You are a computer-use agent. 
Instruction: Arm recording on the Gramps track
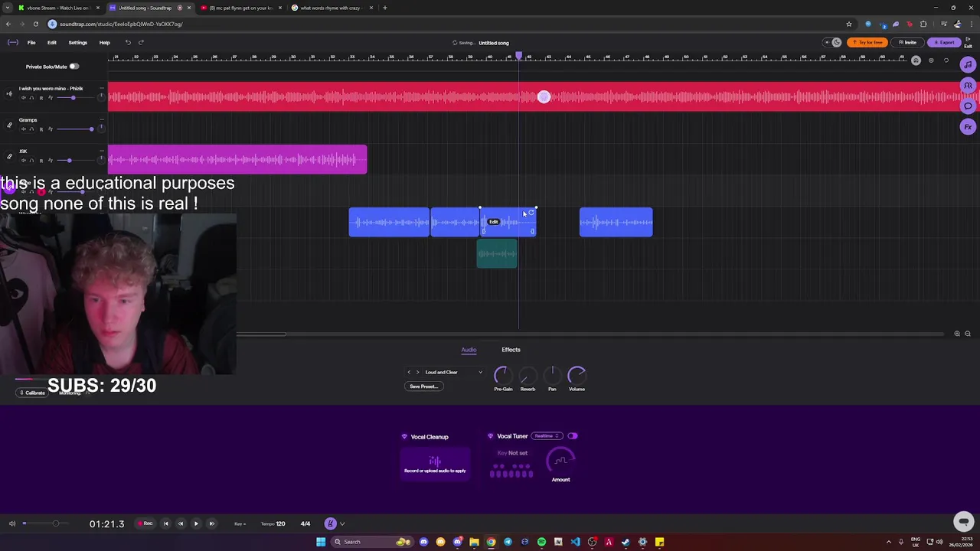tap(41, 129)
